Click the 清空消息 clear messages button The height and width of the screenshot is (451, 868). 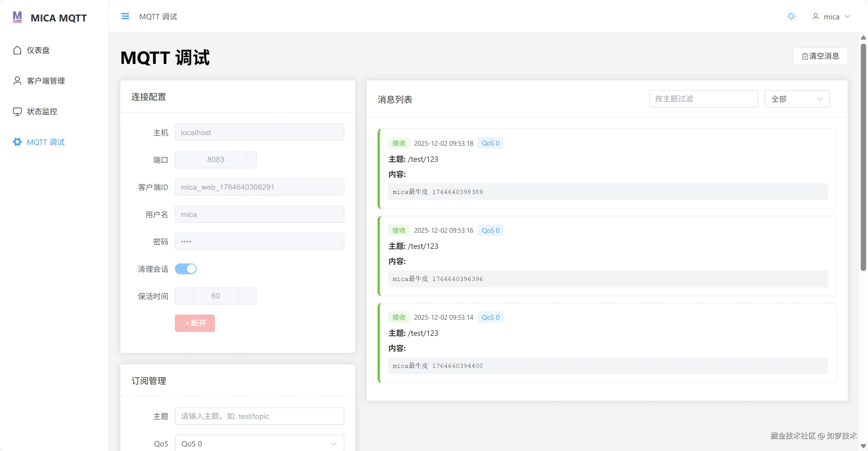(x=820, y=56)
